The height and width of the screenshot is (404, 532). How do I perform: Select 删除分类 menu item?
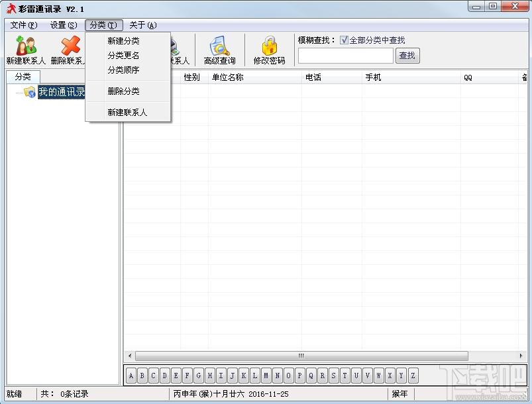[124, 91]
